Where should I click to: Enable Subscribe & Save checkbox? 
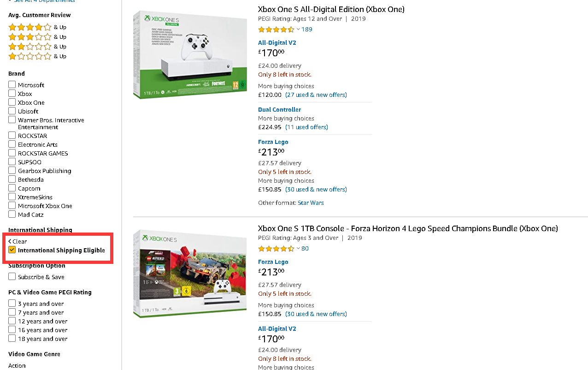(x=12, y=276)
